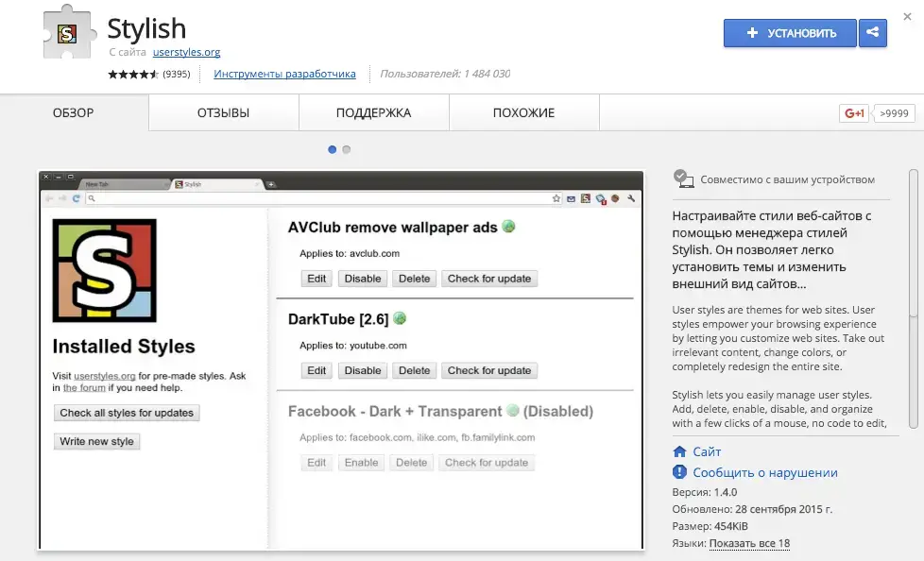Close the extension details overlay
This screenshot has width=924, height=561.
coord(907,16)
